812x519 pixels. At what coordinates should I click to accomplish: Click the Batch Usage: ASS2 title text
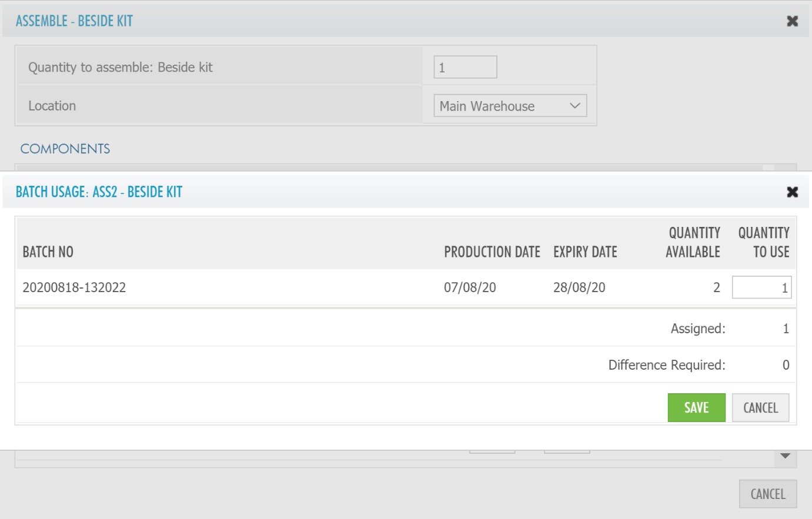(x=99, y=192)
